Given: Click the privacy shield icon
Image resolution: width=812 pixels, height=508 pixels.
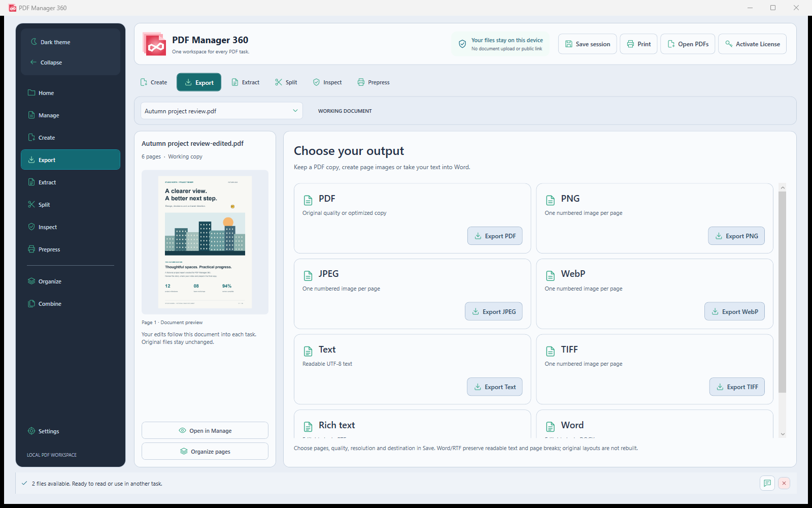Looking at the screenshot, I should [x=462, y=44].
